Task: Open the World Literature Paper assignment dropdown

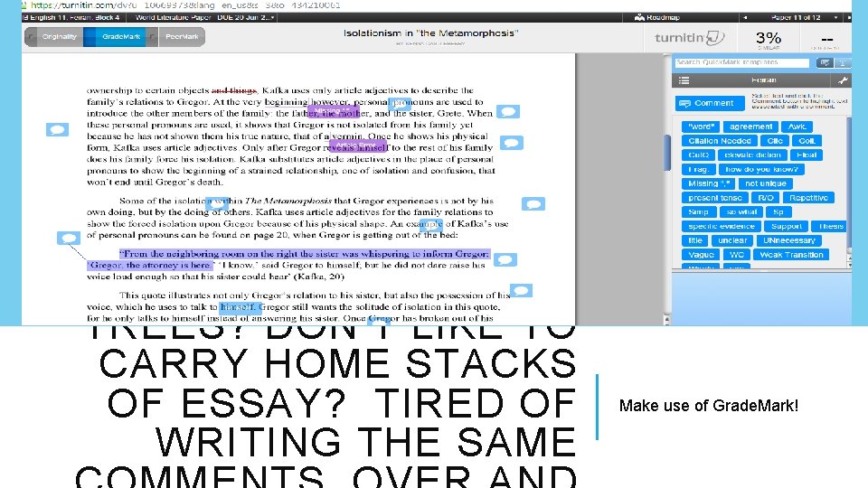Action: pyautogui.click(x=203, y=18)
